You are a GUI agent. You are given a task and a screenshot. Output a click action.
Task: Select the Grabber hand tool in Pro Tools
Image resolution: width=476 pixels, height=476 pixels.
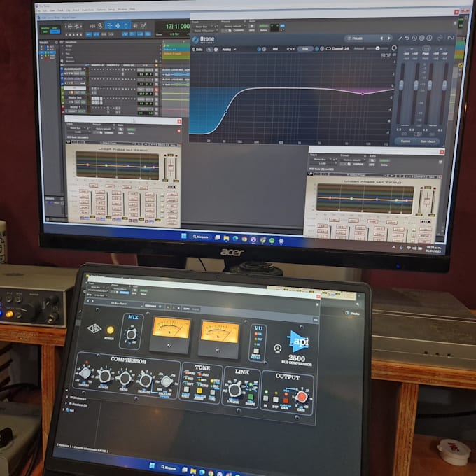click(126, 25)
